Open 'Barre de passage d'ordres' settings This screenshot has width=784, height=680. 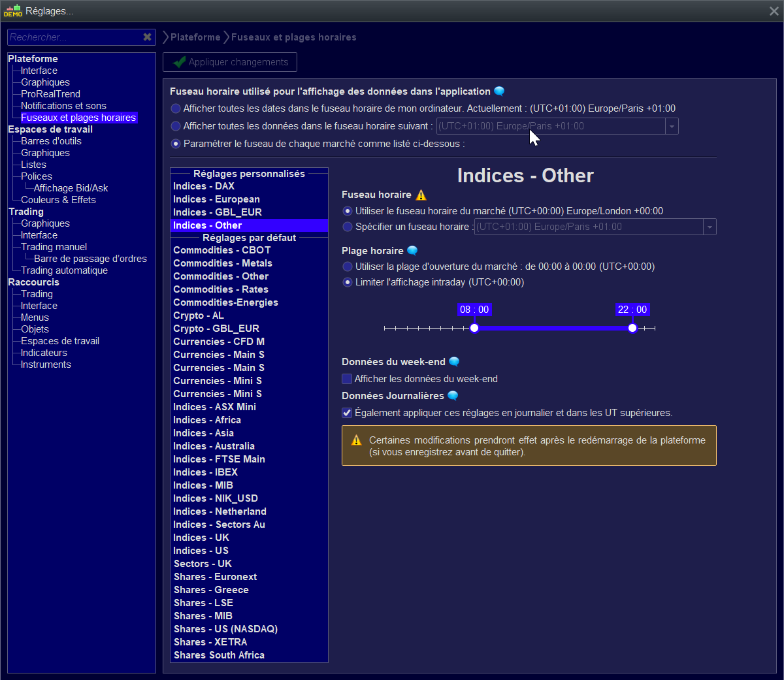click(x=90, y=259)
